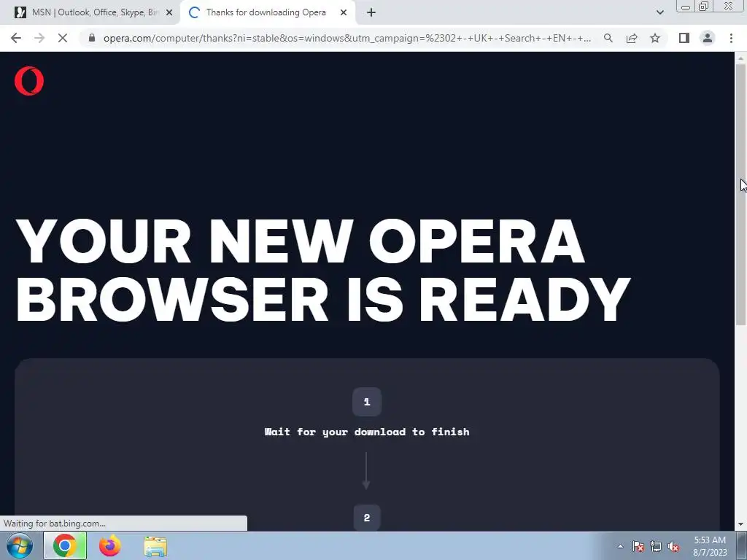Click the address bar URL field

347,38
